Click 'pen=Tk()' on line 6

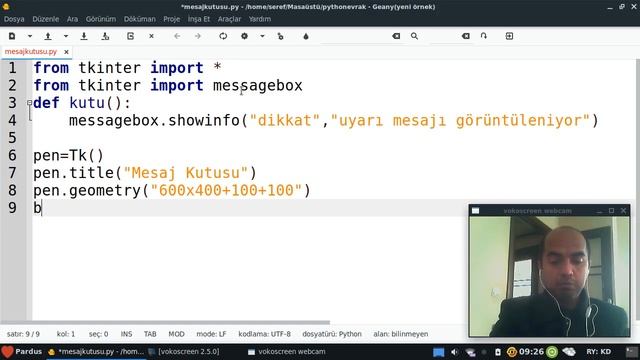(x=69, y=156)
